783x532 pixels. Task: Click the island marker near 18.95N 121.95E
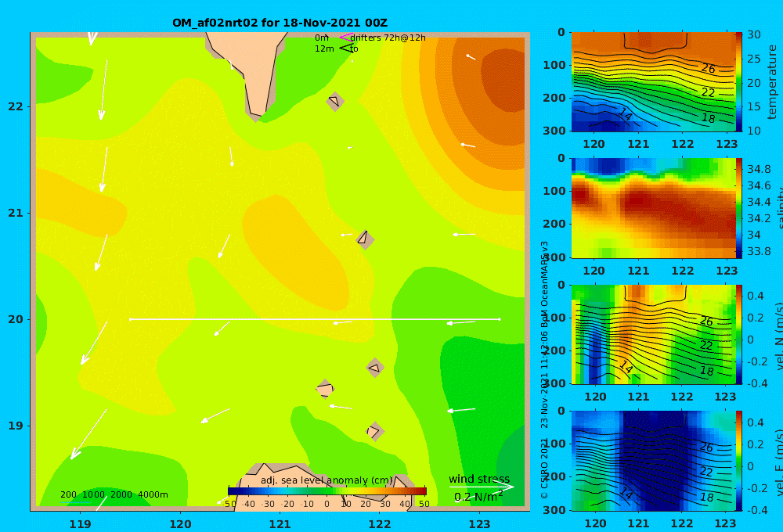[x=374, y=431]
